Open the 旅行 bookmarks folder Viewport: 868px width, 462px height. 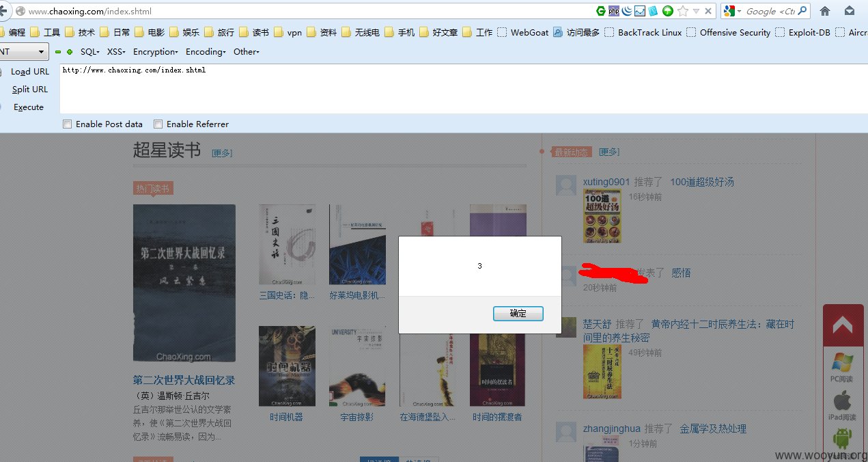(x=219, y=32)
